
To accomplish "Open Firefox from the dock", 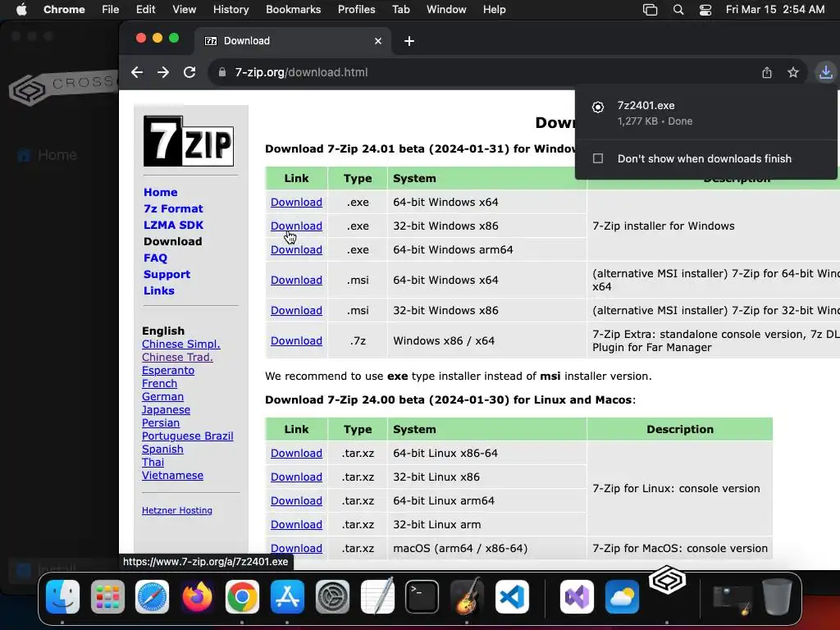I will tap(197, 597).
